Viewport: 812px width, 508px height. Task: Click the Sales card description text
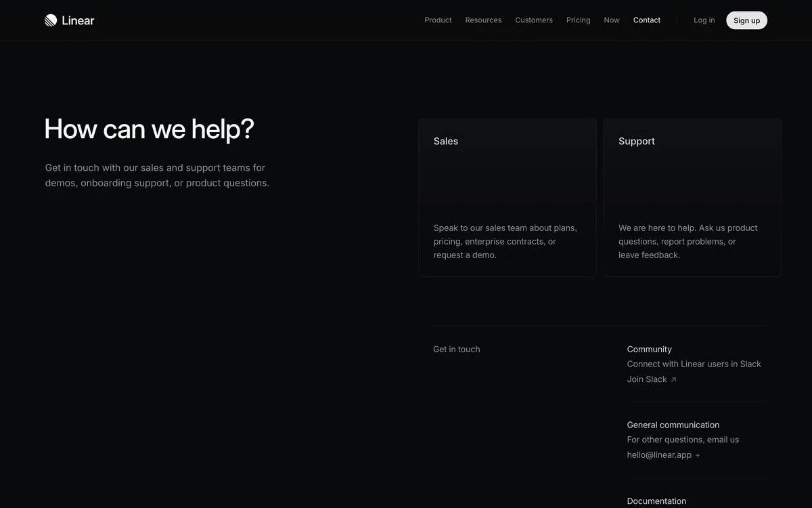505,242
